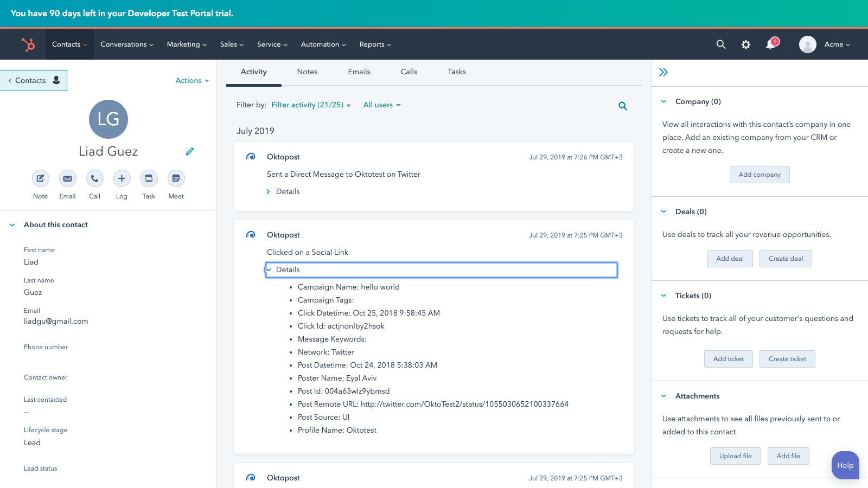Viewport: 868px width, 488px height.
Task: Click the pencil icon to edit contact name
Action: pyautogui.click(x=190, y=152)
